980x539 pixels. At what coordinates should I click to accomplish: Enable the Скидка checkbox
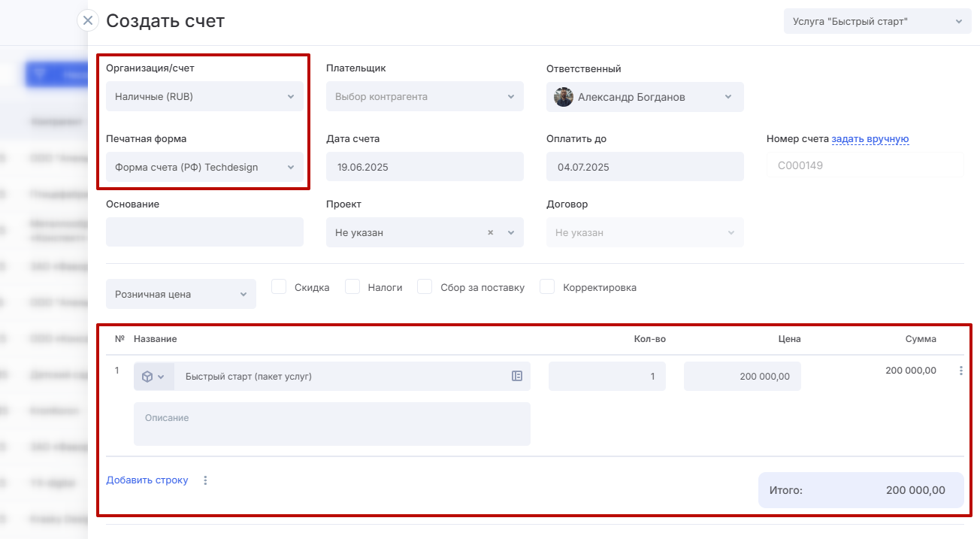coord(279,287)
